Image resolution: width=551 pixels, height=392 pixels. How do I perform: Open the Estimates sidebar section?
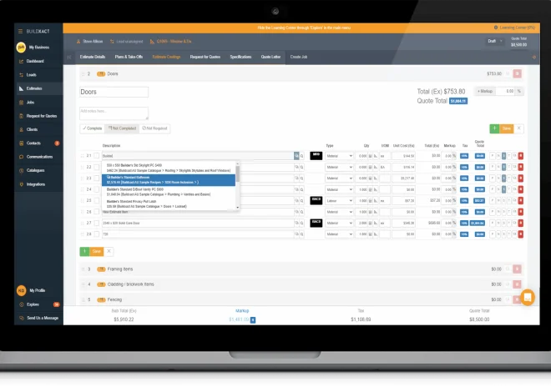pos(34,88)
